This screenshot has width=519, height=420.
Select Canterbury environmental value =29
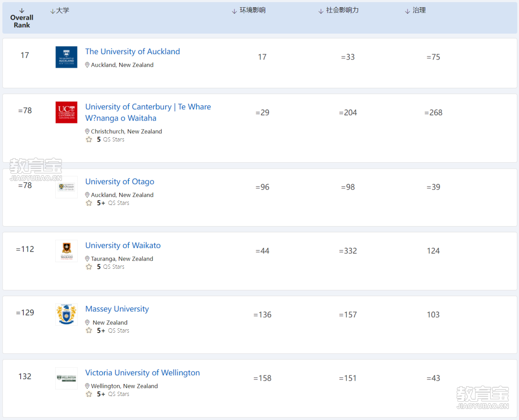coord(262,113)
